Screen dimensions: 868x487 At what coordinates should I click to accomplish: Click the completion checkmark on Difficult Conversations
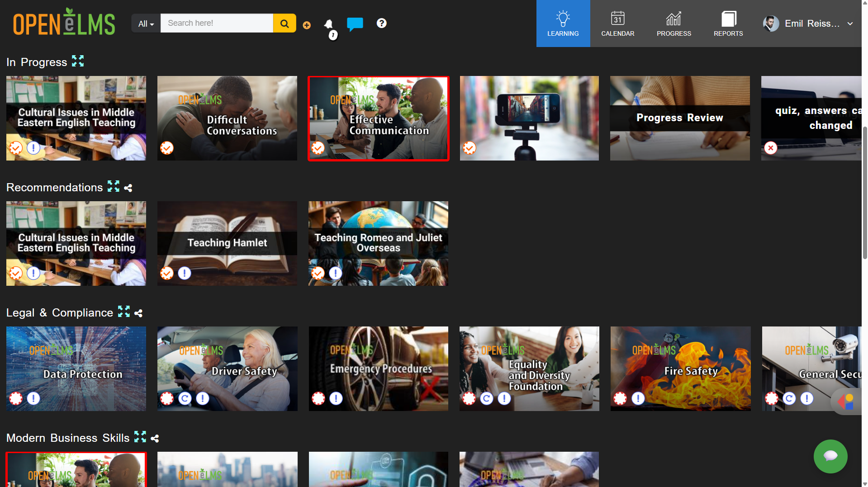167,148
